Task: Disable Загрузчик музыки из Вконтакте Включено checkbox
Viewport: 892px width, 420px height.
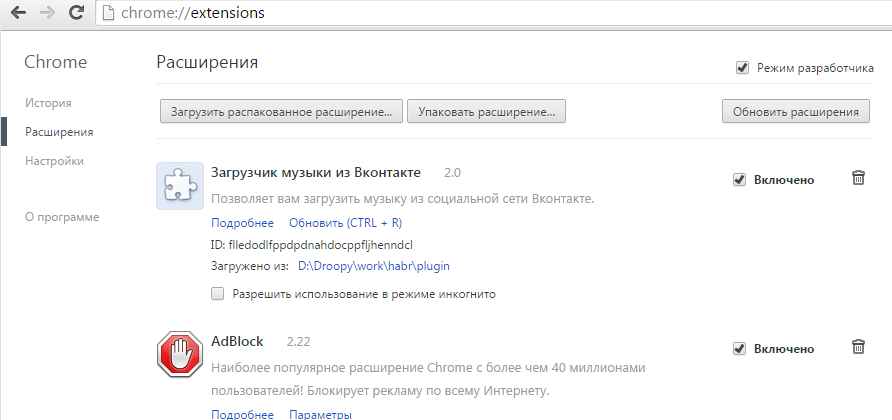Action: pos(739,180)
